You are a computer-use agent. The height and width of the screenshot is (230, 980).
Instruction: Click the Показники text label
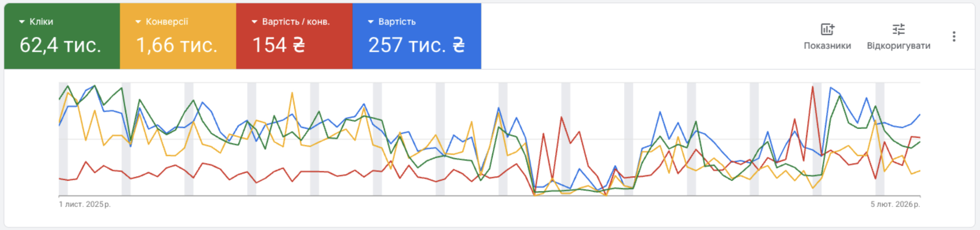coord(827,46)
